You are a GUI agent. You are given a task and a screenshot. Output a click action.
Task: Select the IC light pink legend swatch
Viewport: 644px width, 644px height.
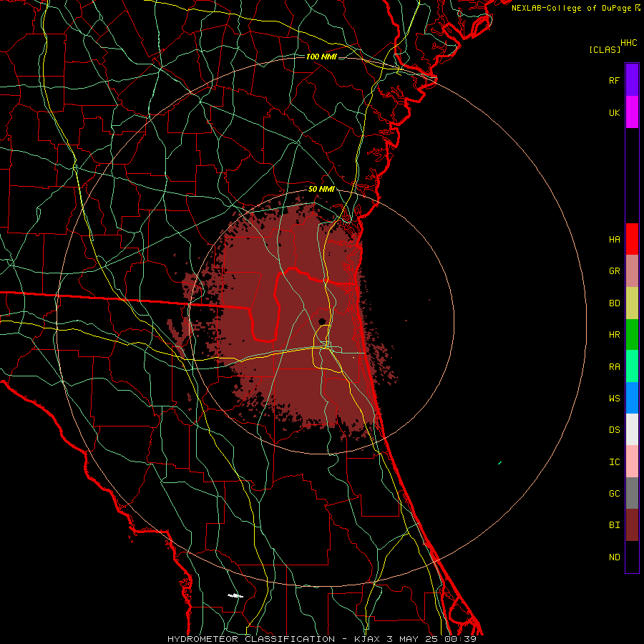tap(632, 462)
